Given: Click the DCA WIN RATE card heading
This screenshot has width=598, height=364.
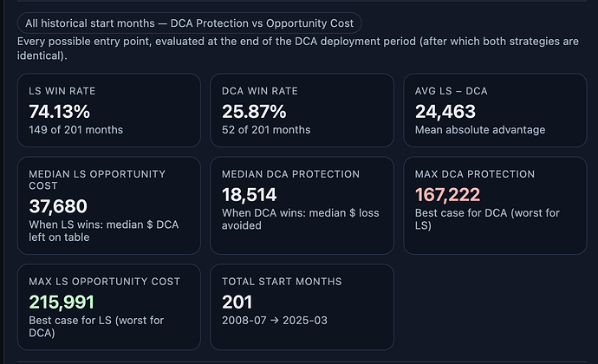Looking at the screenshot, I should [259, 91].
